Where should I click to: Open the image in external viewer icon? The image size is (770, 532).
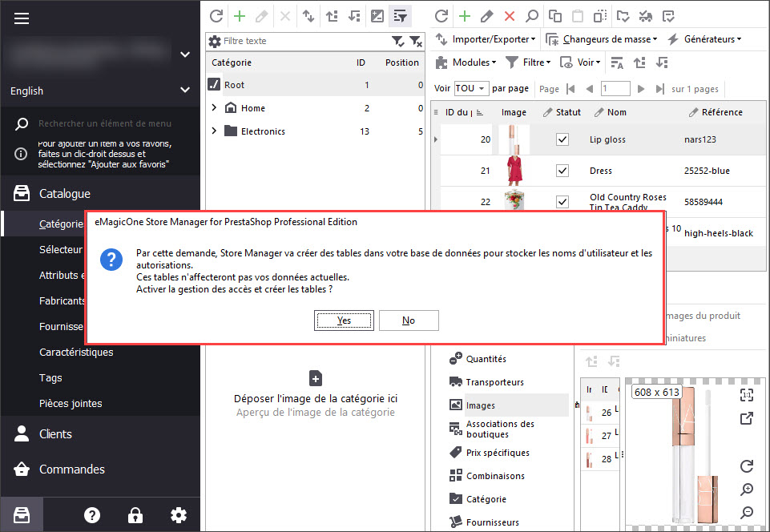pos(747,418)
